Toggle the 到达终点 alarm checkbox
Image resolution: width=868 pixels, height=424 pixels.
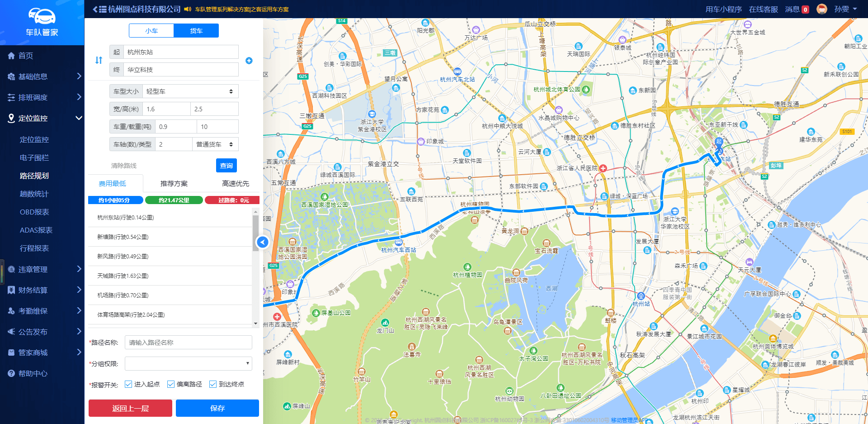[x=213, y=384]
